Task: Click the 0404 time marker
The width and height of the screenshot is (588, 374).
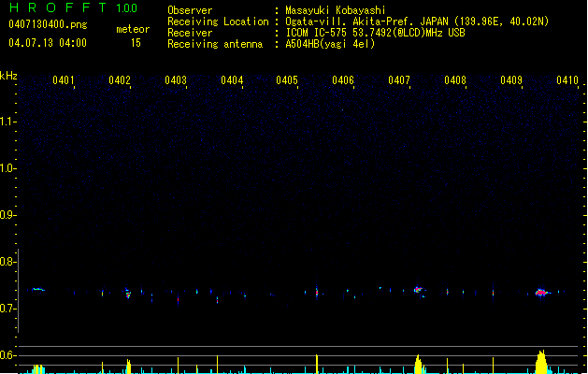Action: pyautogui.click(x=232, y=80)
